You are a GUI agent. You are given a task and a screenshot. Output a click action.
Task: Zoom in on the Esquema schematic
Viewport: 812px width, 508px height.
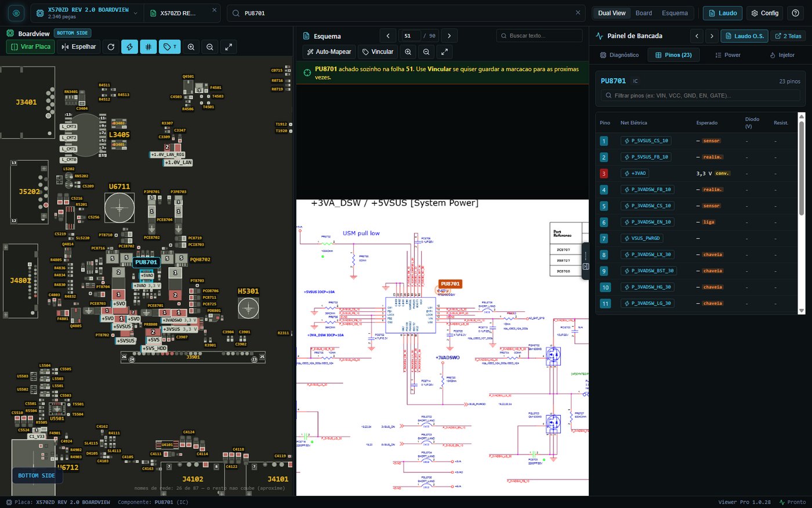pyautogui.click(x=408, y=52)
